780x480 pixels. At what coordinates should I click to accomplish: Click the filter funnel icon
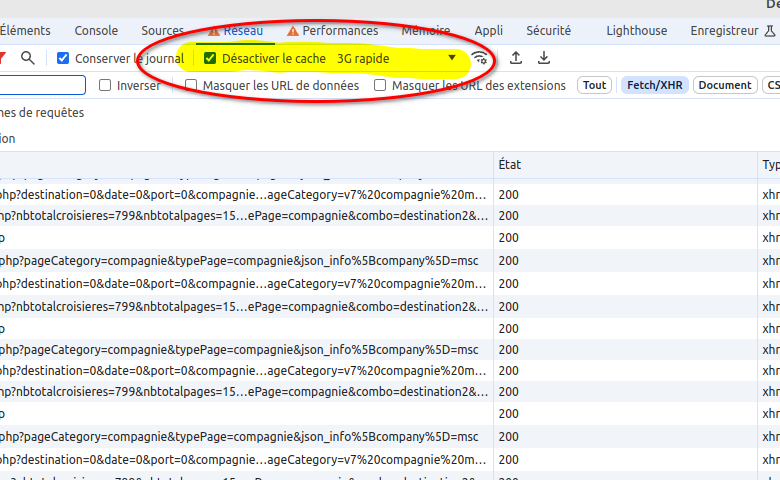(3, 58)
